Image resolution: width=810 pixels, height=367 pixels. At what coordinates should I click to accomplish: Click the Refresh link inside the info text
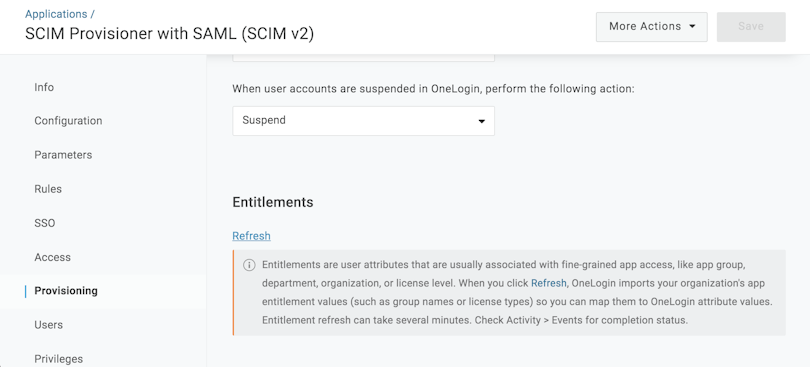point(549,283)
